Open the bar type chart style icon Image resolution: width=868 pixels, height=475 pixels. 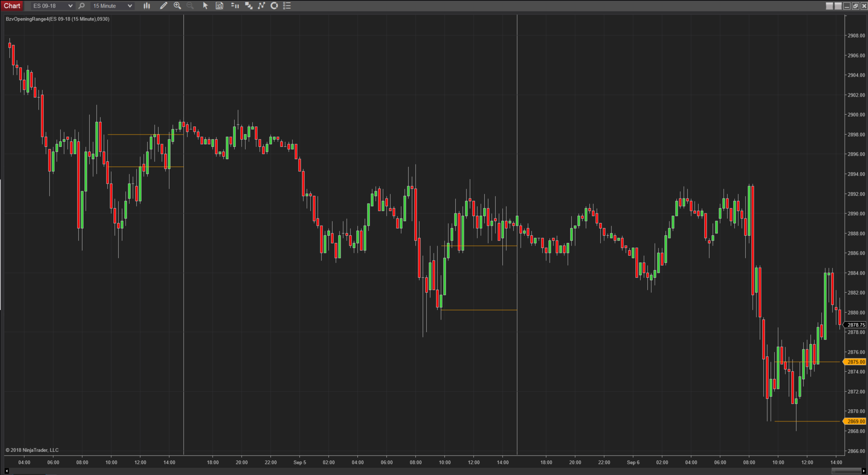point(147,6)
